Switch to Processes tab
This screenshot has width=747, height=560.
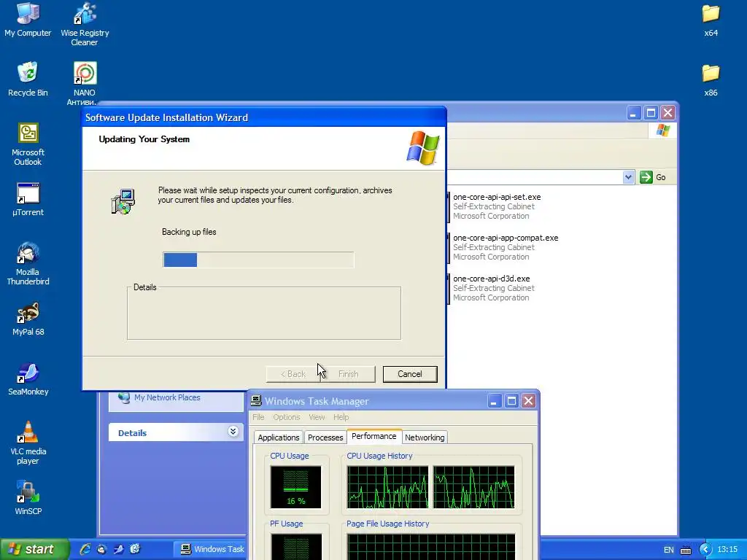tap(325, 437)
